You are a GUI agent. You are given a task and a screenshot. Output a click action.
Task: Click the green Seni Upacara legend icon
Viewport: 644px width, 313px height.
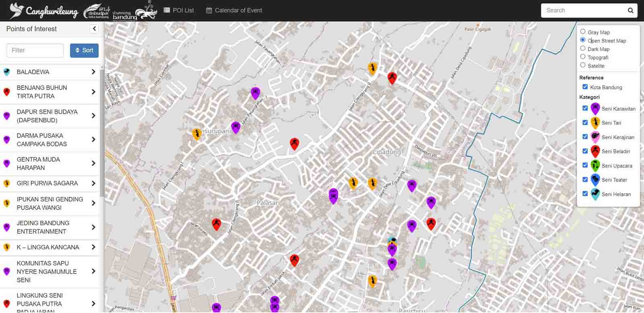coord(595,165)
